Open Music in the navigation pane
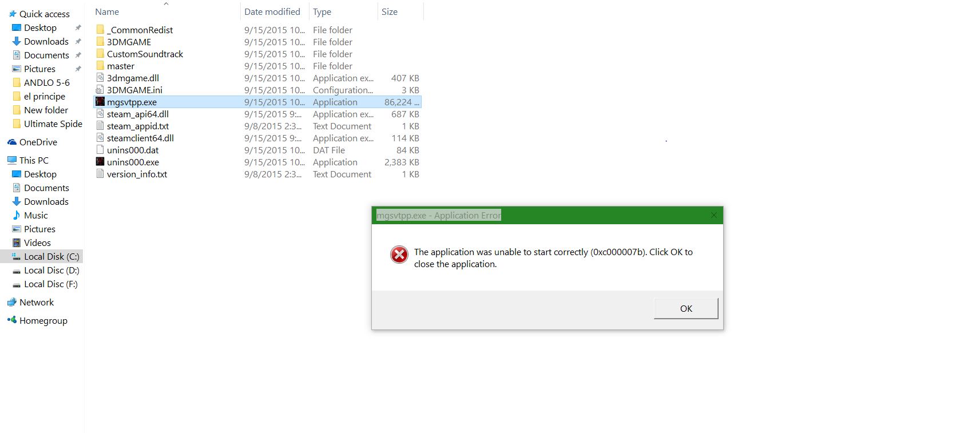This screenshot has height=433, width=980. tap(35, 215)
